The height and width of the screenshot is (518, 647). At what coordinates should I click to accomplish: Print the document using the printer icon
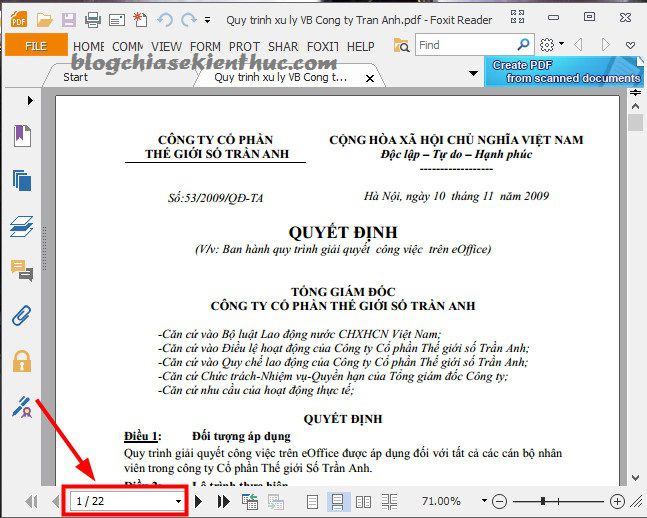click(92, 19)
